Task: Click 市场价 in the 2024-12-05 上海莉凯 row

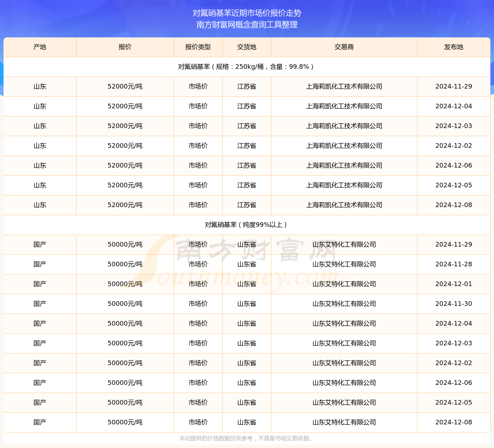Action: 198,185
